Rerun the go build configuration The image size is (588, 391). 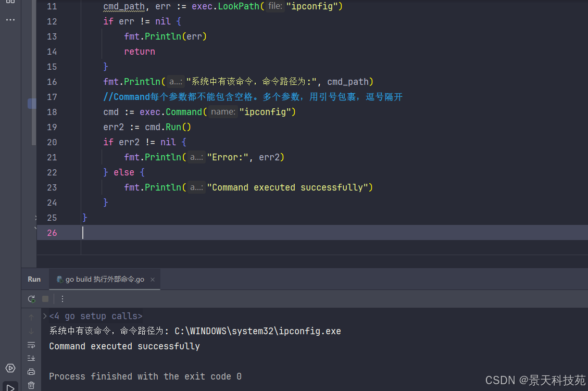pyautogui.click(x=31, y=299)
